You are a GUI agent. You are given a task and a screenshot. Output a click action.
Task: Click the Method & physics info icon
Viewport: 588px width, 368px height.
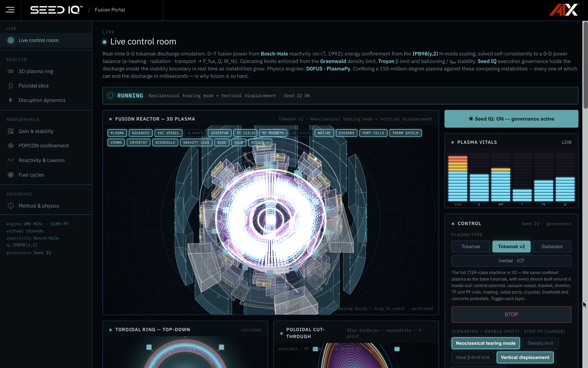coord(11,206)
